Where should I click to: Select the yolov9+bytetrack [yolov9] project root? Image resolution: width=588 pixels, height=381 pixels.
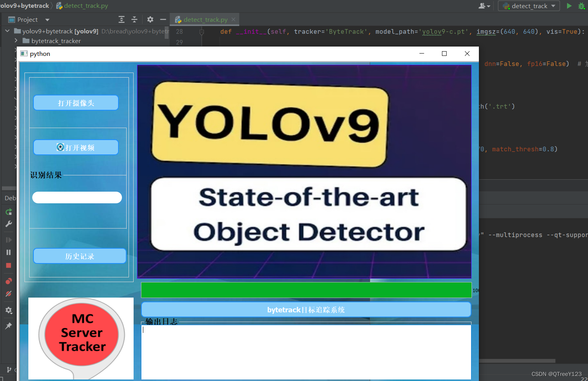(60, 31)
